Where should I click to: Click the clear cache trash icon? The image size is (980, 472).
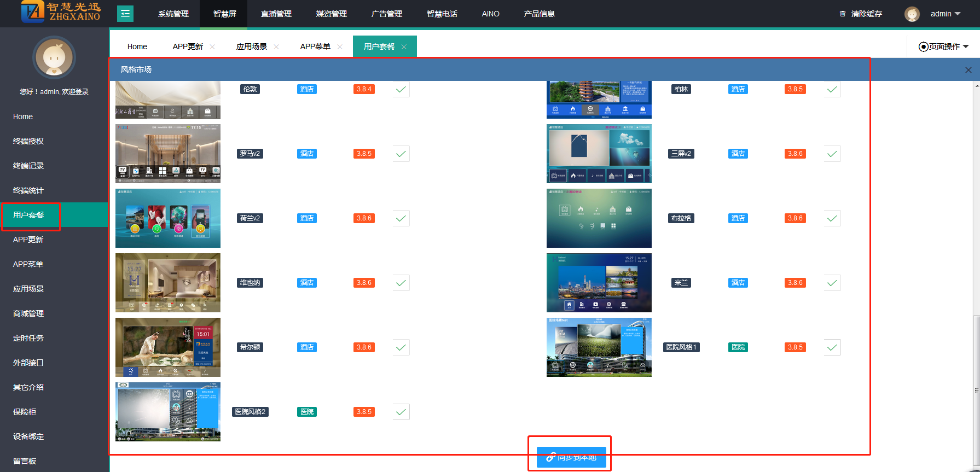[x=843, y=14]
